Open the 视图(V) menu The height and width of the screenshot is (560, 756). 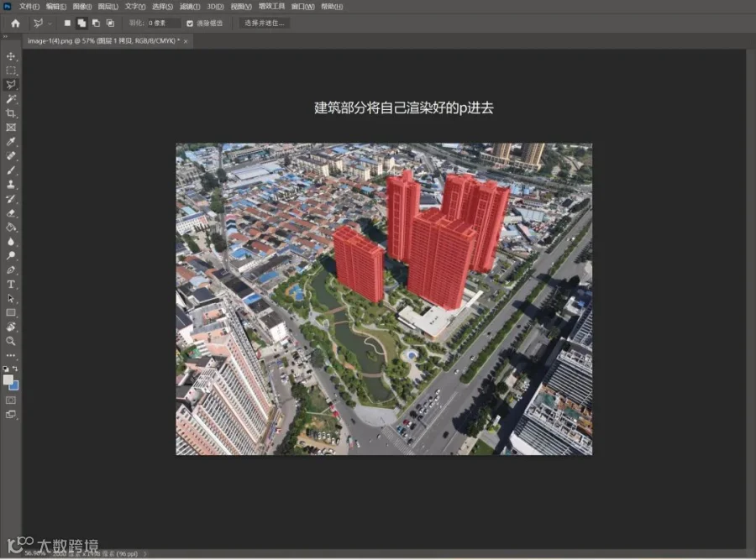tap(241, 7)
